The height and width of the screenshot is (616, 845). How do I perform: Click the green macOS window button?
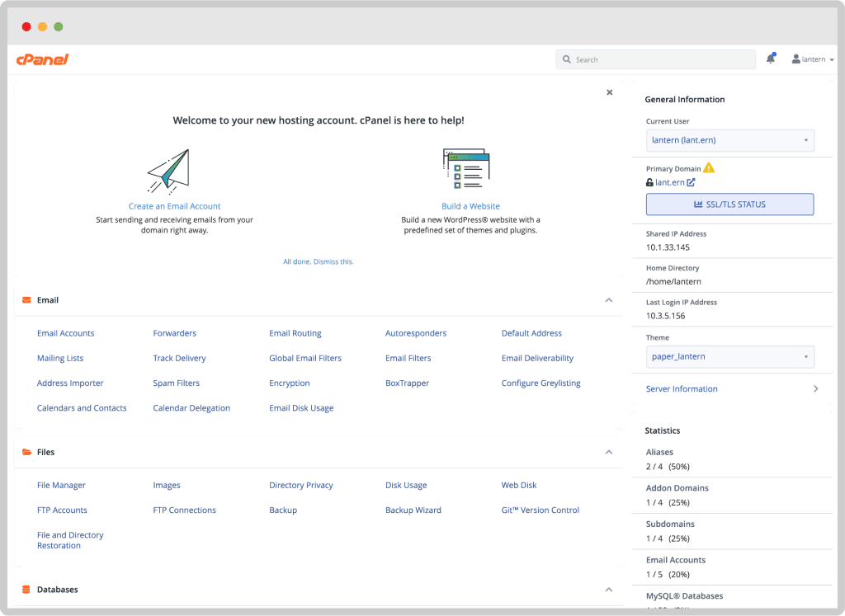(59, 26)
